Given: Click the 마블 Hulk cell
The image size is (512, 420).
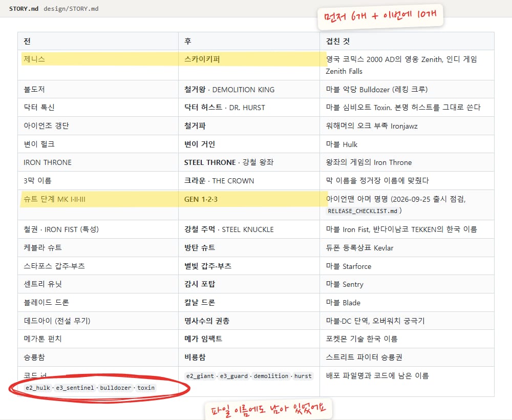Looking at the screenshot, I should point(407,144).
